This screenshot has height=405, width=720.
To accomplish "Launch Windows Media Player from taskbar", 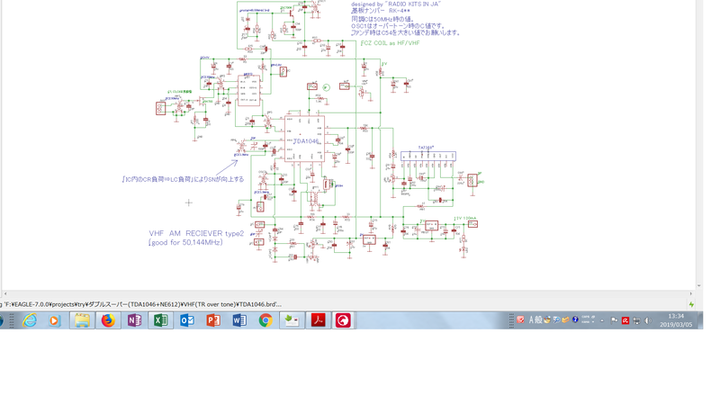I will point(54,320).
